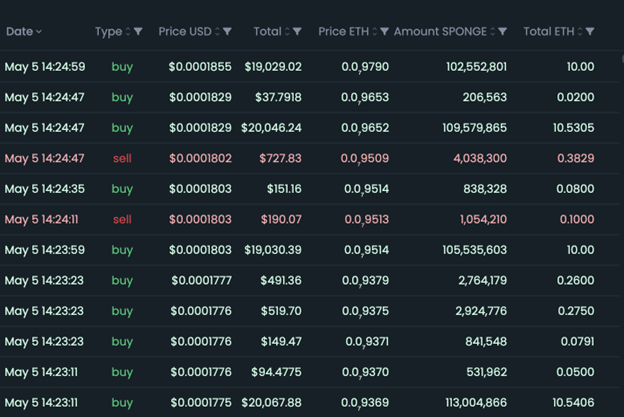Viewport: 624px width, 417px height.
Task: Toggle sort arrows on the Type column
Action: [x=128, y=32]
